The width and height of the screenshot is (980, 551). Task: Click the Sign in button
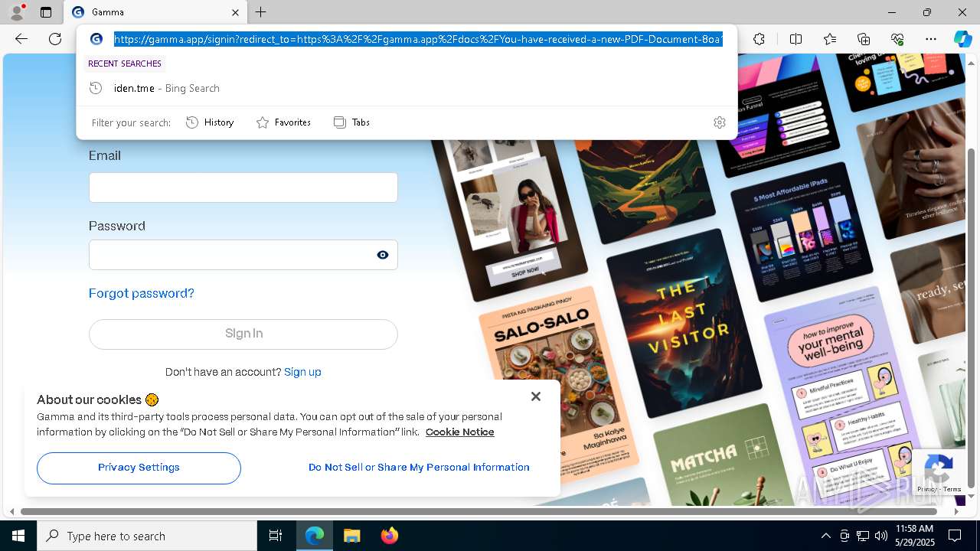[x=243, y=334]
